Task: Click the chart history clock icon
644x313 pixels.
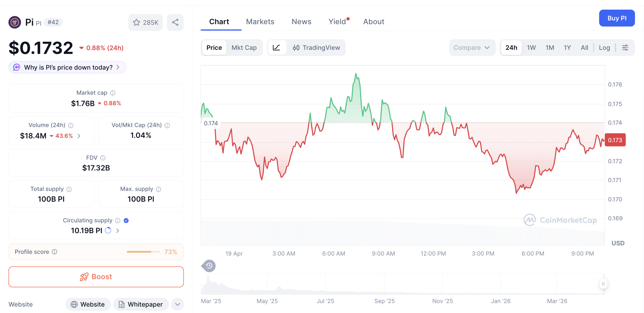Action: tap(209, 266)
